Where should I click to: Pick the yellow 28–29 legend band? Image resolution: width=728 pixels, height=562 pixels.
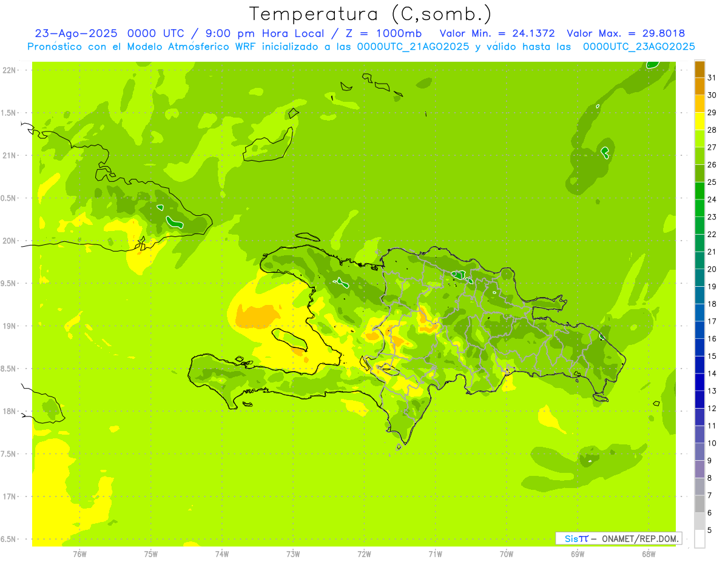tap(699, 121)
